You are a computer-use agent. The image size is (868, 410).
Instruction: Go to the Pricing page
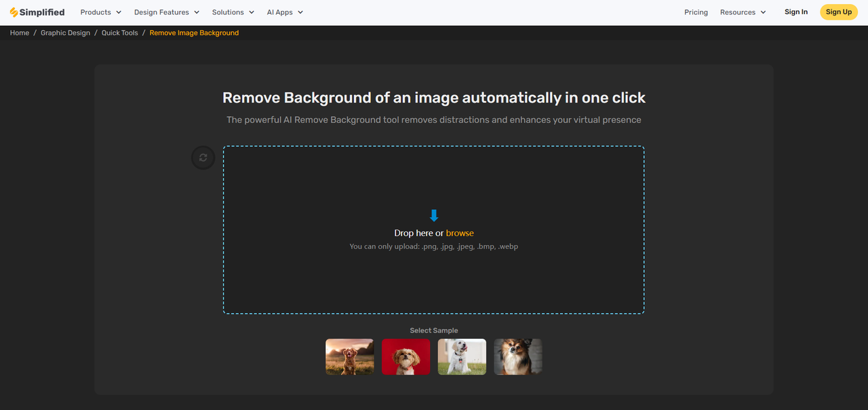(696, 12)
